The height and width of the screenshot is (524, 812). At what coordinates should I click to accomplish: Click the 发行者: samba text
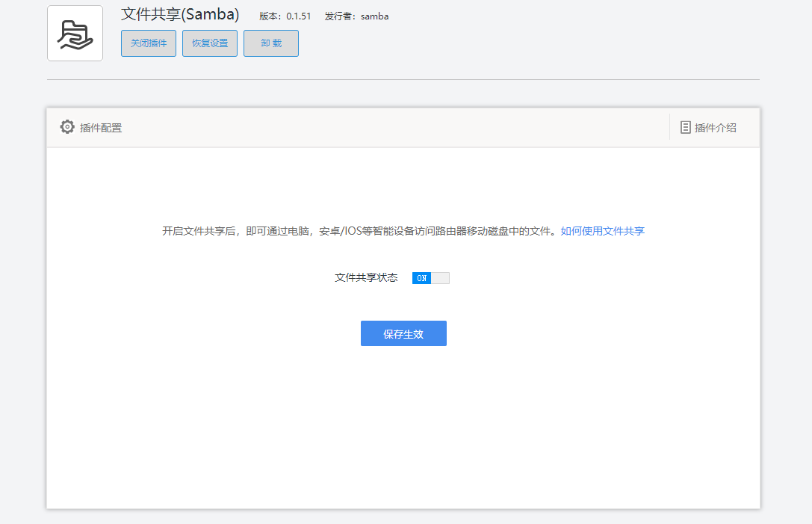click(357, 16)
